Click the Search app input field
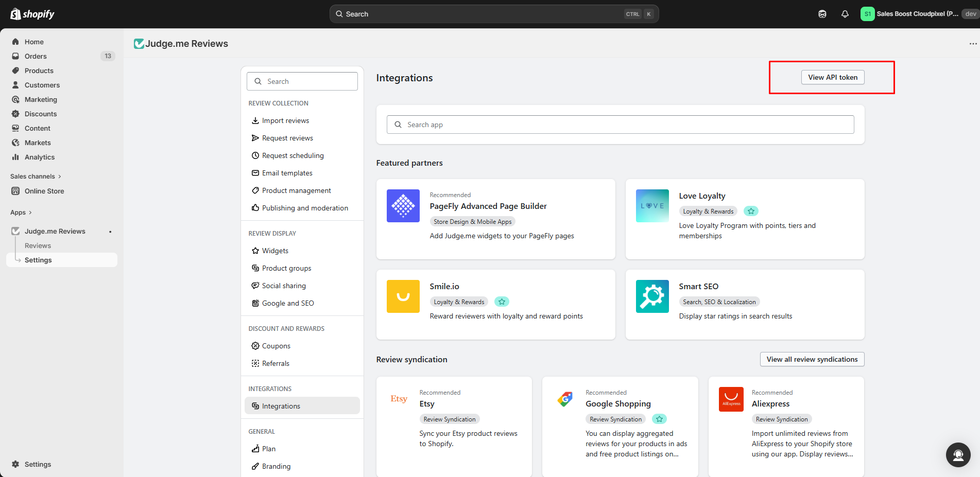The image size is (980, 477). click(620, 125)
